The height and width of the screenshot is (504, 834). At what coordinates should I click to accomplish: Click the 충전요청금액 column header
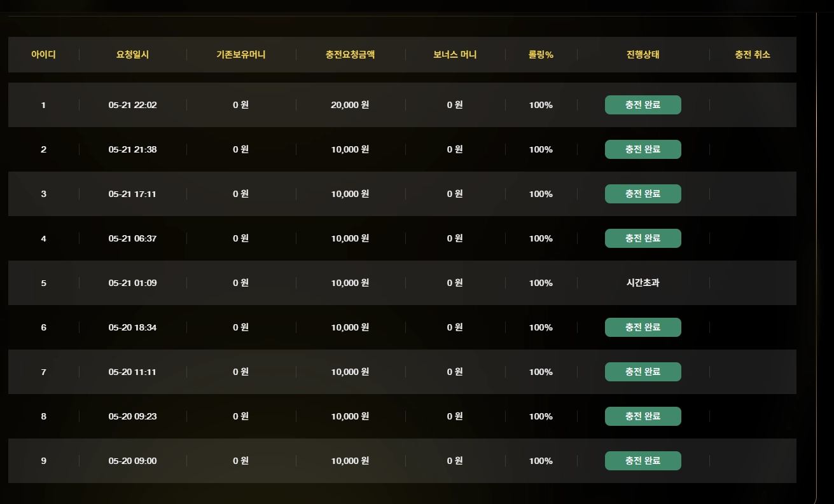pos(350,55)
